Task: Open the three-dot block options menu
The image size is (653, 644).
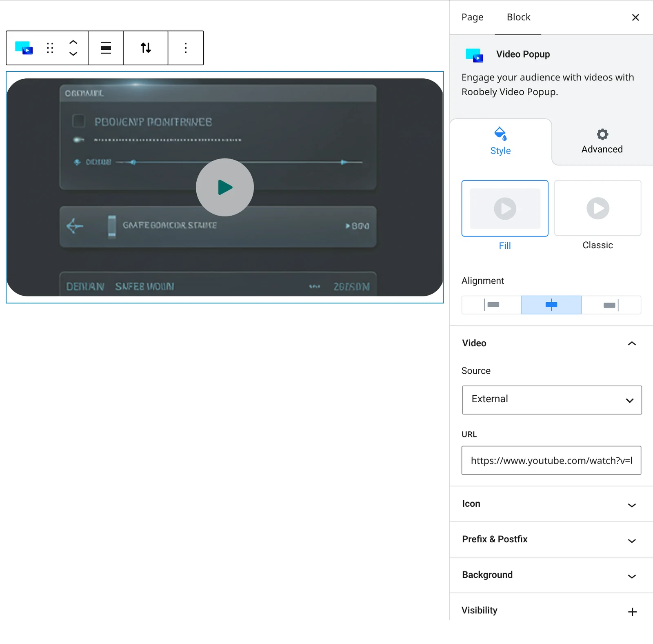Action: 186,48
